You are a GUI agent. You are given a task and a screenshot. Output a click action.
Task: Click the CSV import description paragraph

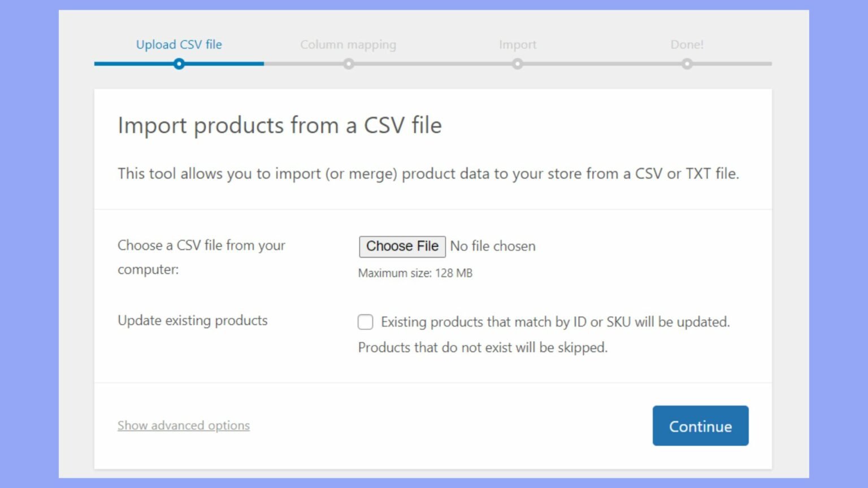click(x=429, y=174)
